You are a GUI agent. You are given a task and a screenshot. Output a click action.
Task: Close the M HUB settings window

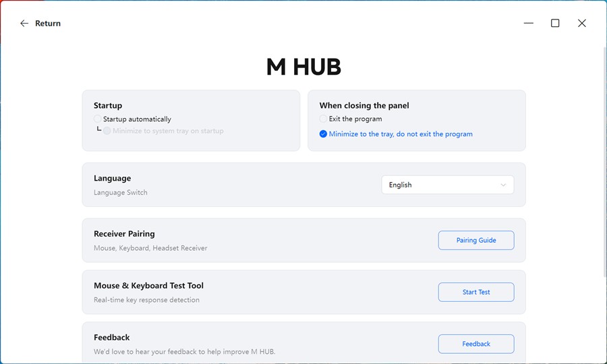[x=581, y=23]
